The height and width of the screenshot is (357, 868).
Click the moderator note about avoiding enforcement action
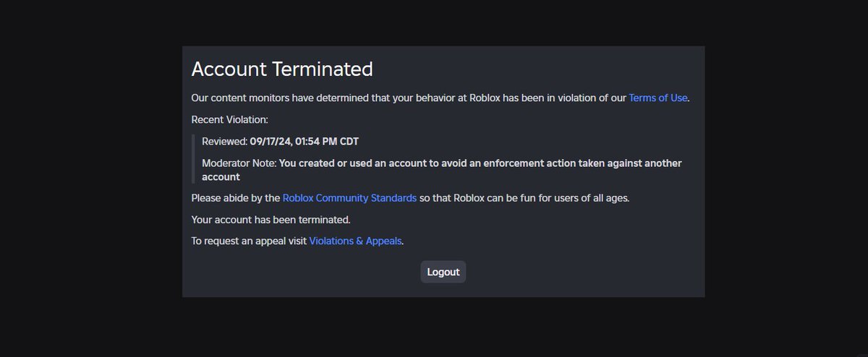point(441,170)
